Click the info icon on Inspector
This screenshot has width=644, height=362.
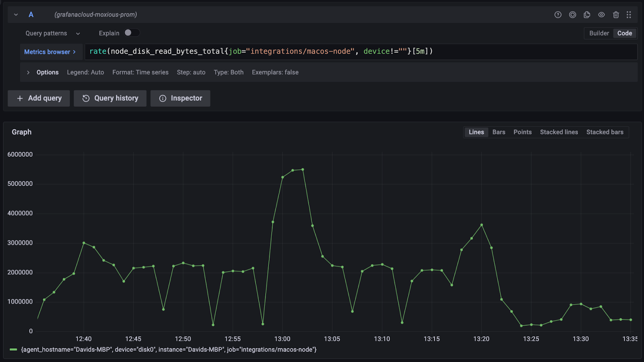click(163, 98)
